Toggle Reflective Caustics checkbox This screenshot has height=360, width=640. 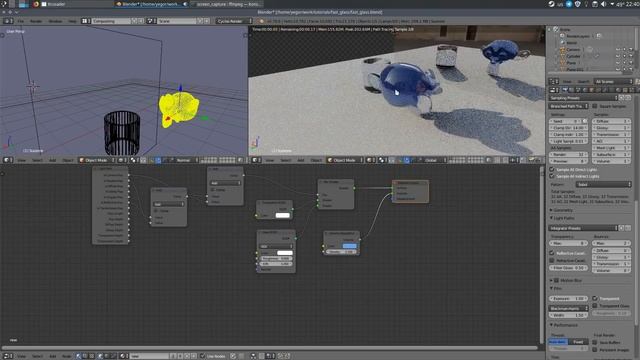[552, 253]
